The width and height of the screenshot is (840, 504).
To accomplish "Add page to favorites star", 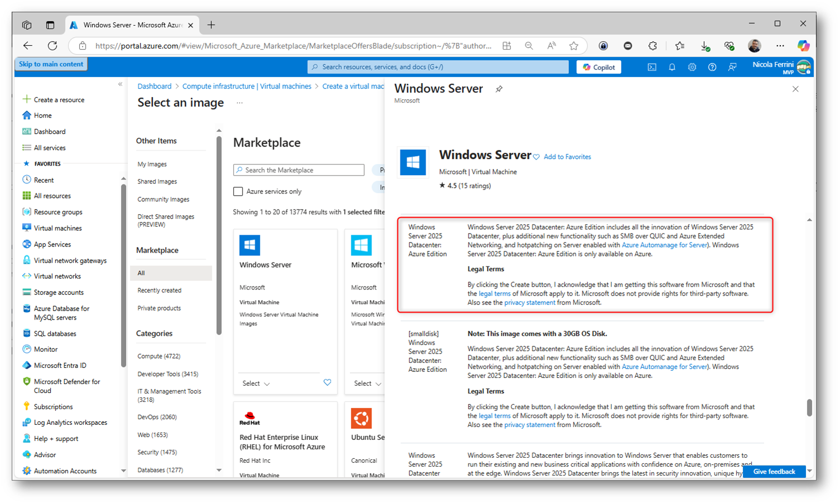I will [x=573, y=46].
